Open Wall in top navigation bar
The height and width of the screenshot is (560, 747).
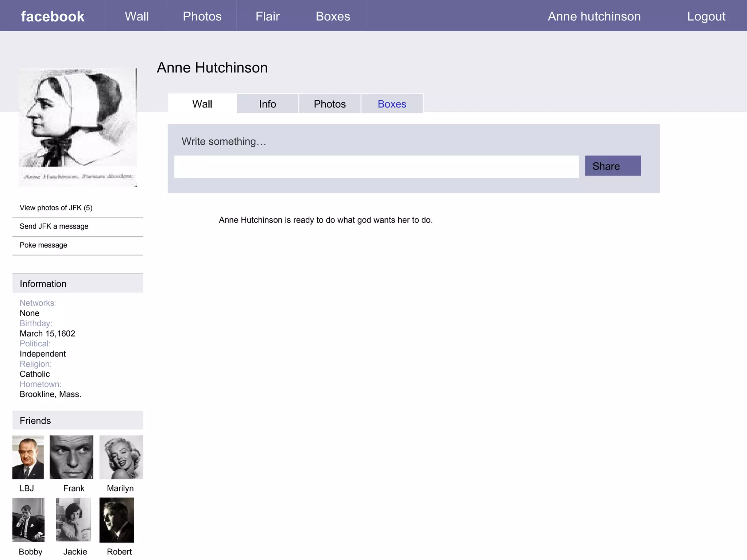pos(136,16)
